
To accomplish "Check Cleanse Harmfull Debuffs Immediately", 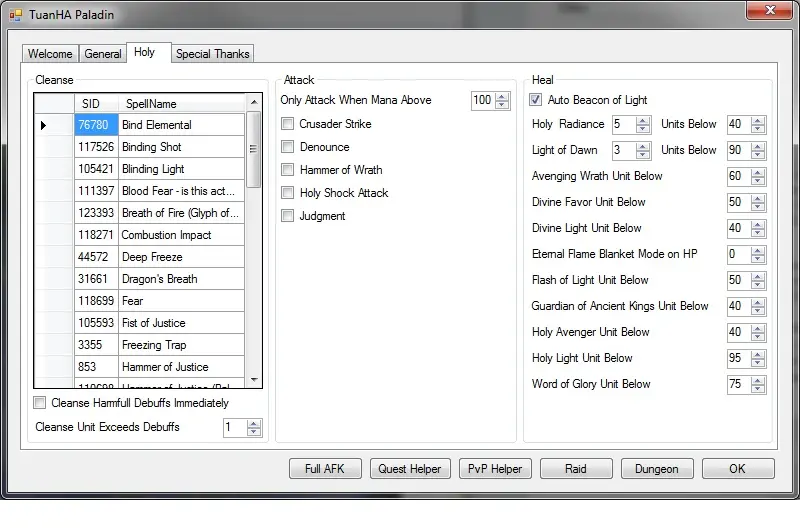I will pos(40,403).
